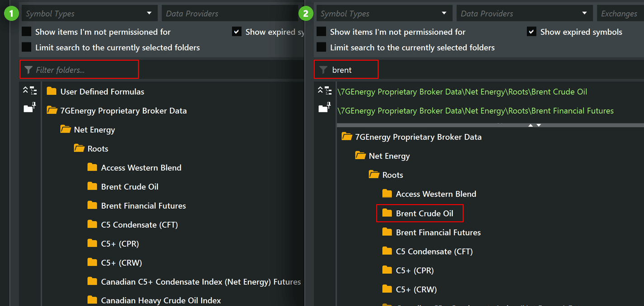The height and width of the screenshot is (306, 644).
Task: Click folder icon of User Defined Formulas
Action: tap(52, 91)
